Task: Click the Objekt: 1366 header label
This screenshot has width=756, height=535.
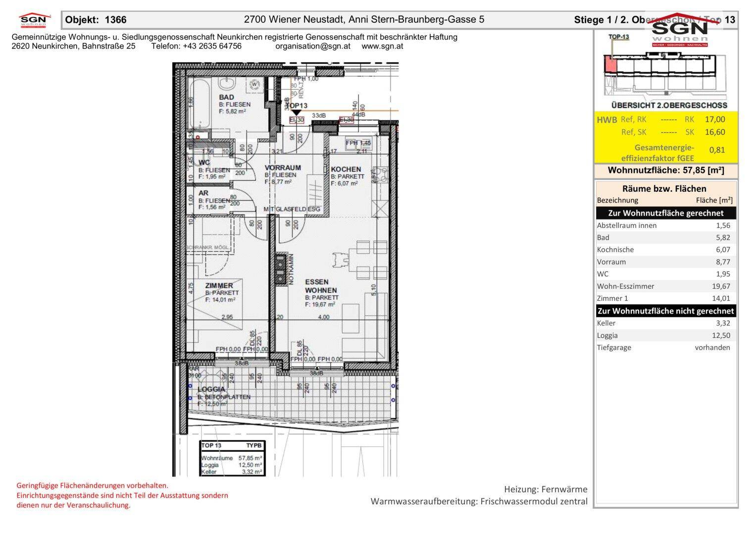Action: [x=96, y=20]
